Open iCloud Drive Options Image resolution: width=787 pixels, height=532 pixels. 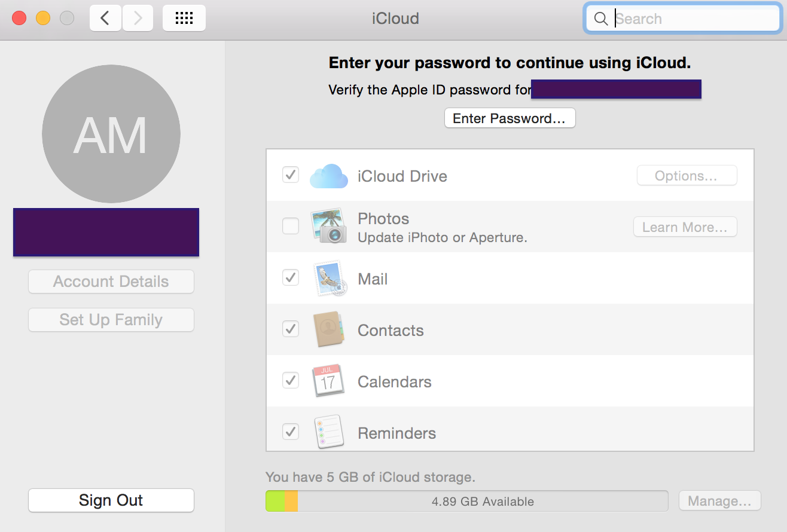687,176
